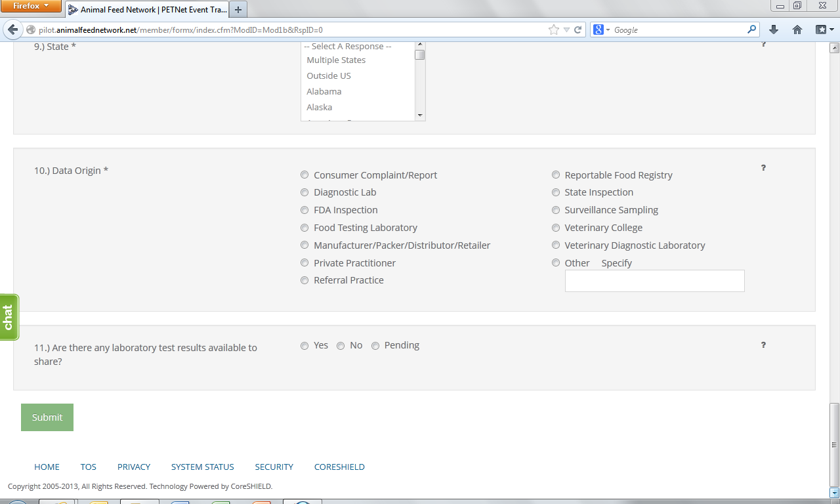Answer No for laboratory test results
Viewport: 840px width, 504px height.
click(x=341, y=346)
